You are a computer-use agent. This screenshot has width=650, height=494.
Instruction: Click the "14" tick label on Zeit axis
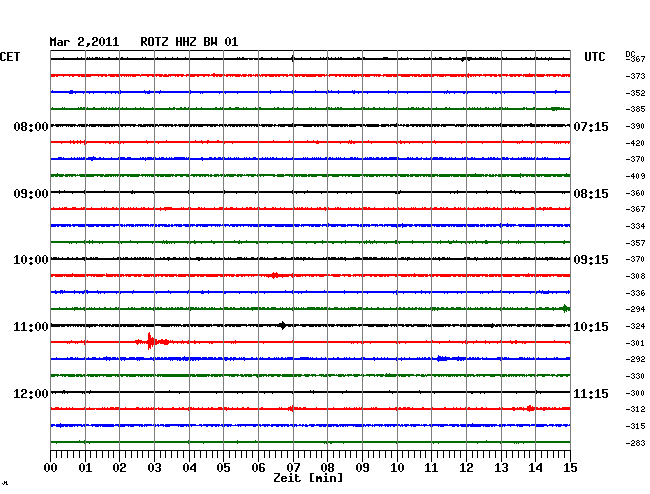535,468
